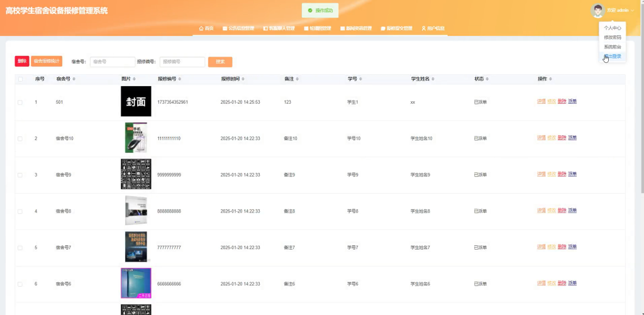
Task: Tick the select-all header checkbox
Action: click(20, 79)
